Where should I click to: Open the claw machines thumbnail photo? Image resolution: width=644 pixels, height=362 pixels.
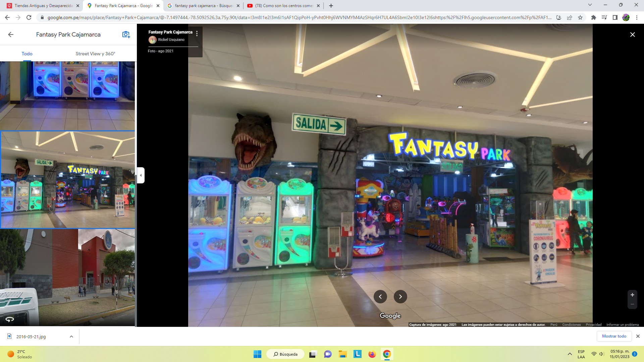tap(67, 96)
